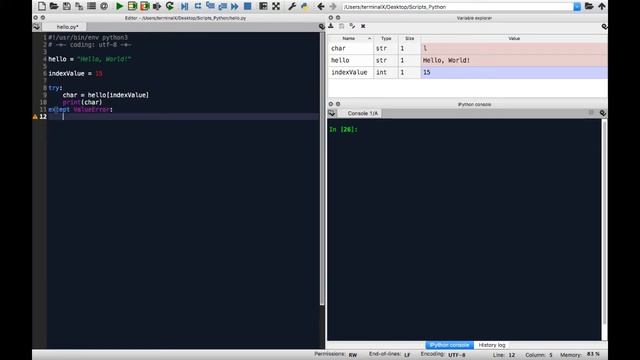Run current cell and advance to the next
Viewport: 640px width, 360px height.
(144, 6)
